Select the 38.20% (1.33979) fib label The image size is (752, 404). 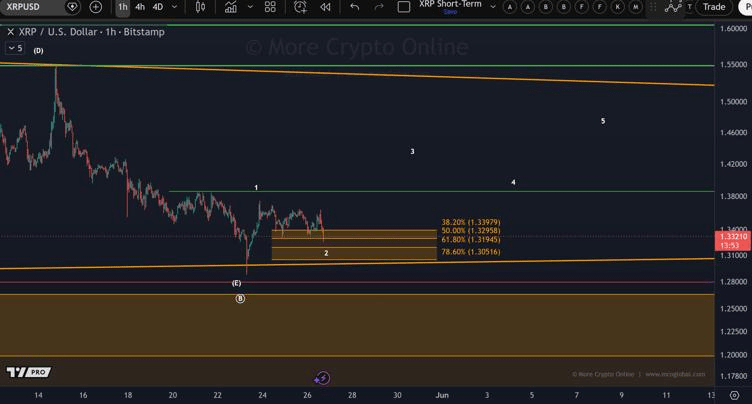pyautogui.click(x=470, y=222)
